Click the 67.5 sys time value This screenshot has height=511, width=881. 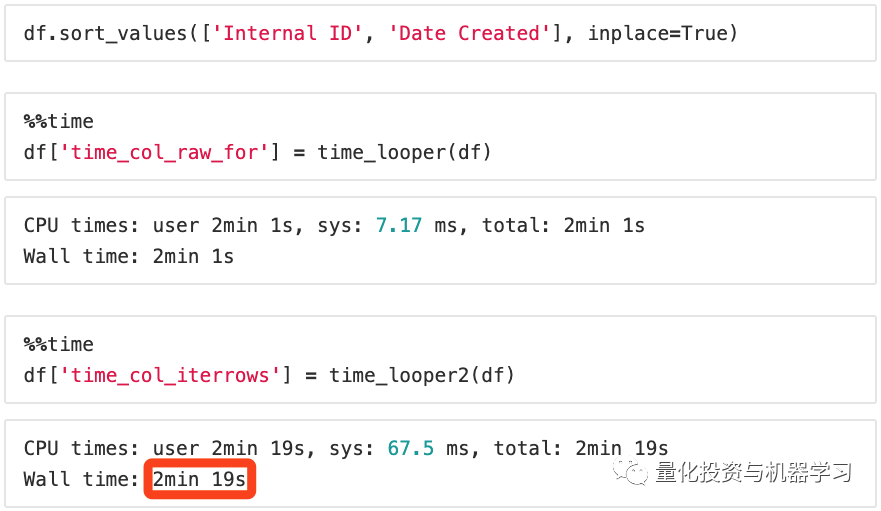(410, 448)
